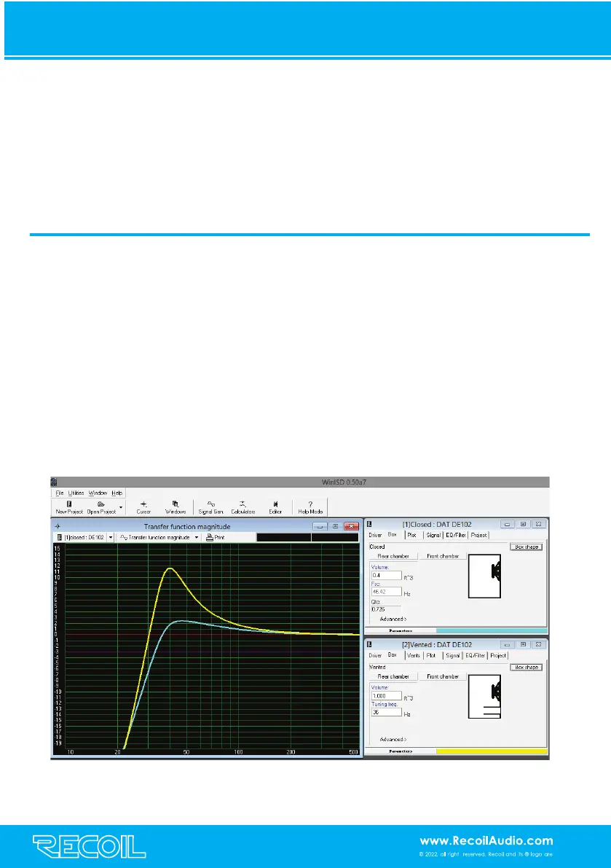Switch to Driver tab in the Closed project
The height and width of the screenshot is (868, 611).
tap(376, 536)
